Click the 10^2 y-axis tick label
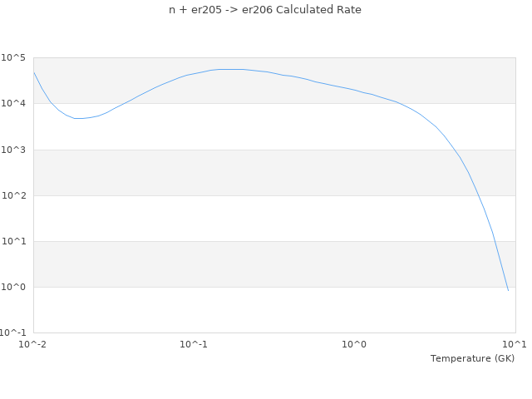532x399 pixels. coord(14,195)
